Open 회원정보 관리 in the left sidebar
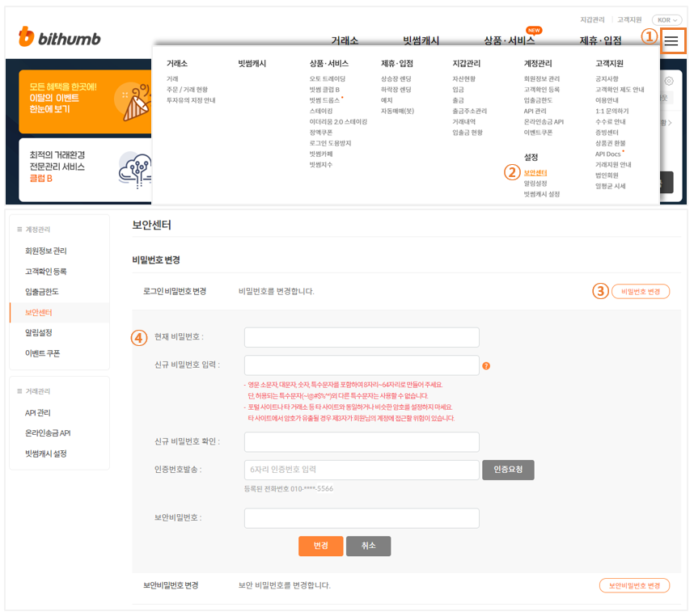The image size is (694, 616). pos(46,251)
